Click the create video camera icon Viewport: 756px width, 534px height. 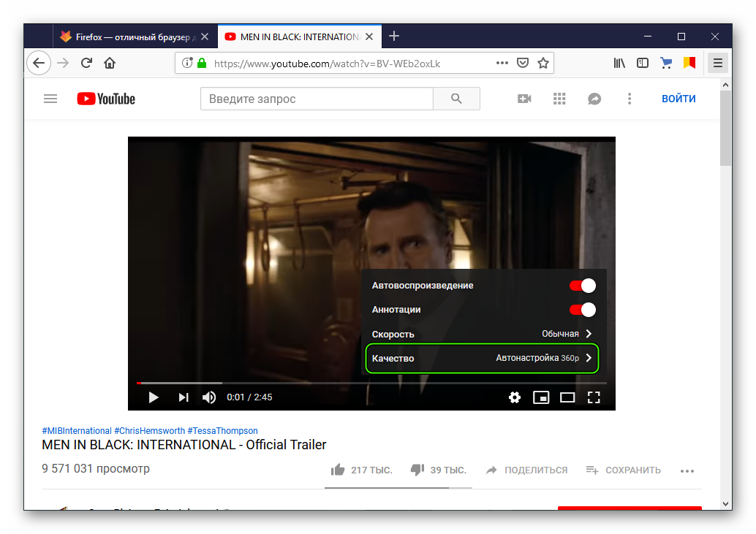(x=524, y=99)
